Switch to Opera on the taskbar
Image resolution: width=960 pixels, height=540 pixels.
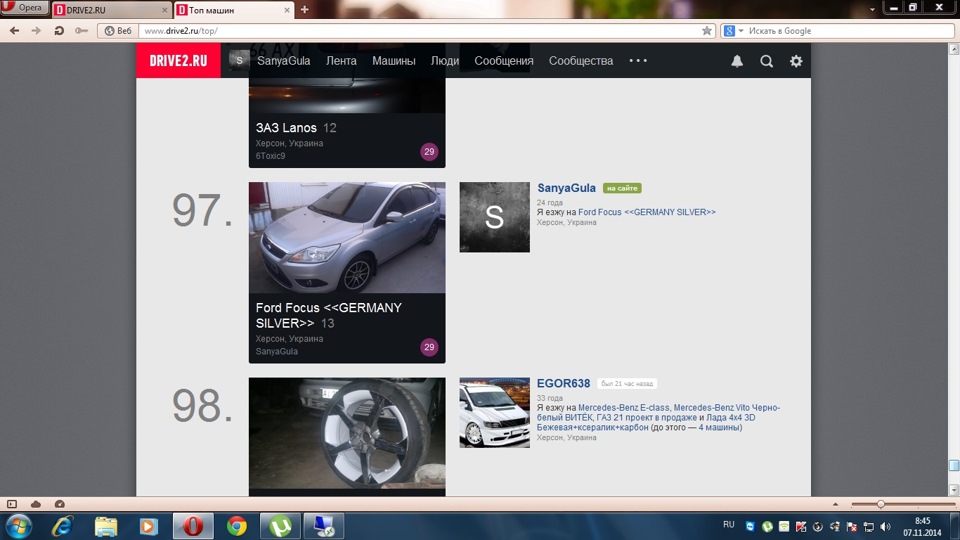point(193,526)
